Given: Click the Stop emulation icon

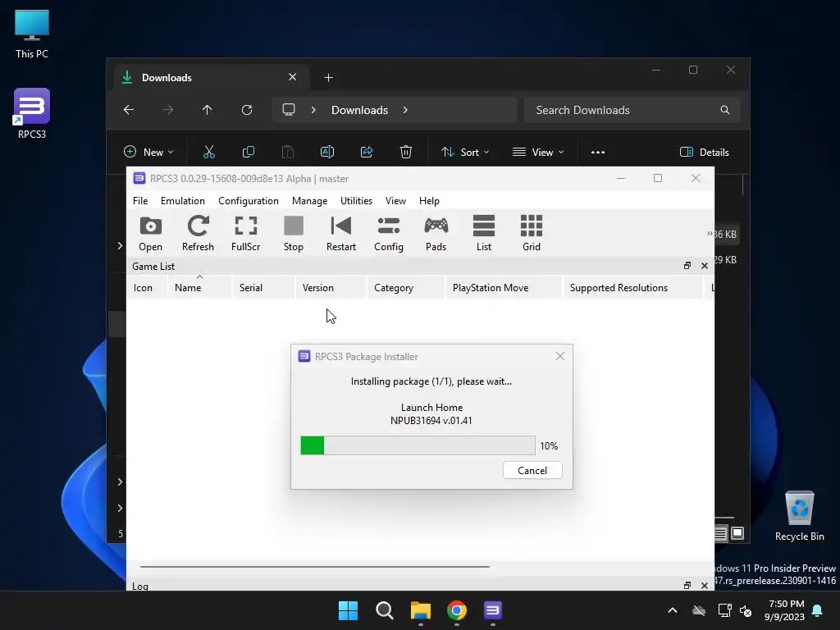Looking at the screenshot, I should (293, 233).
